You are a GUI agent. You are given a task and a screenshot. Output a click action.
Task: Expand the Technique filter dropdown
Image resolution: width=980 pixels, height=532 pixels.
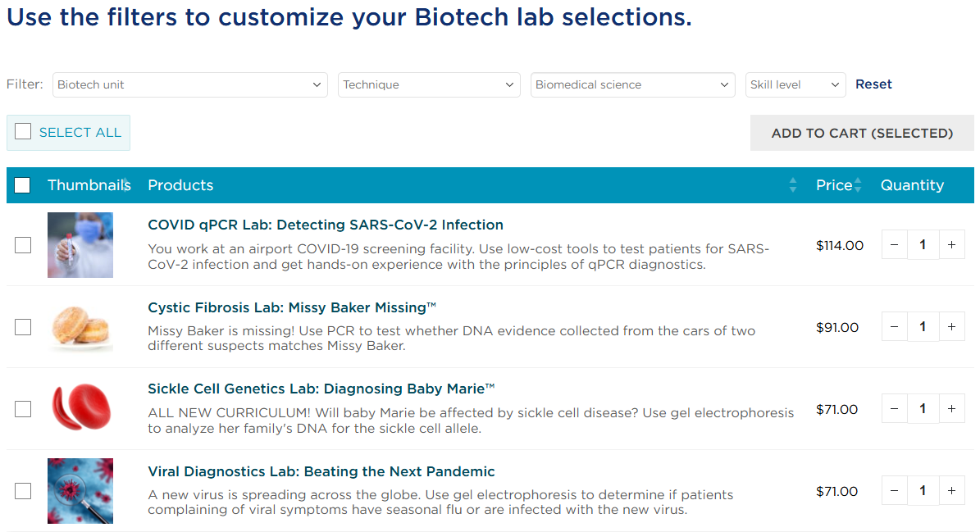point(429,84)
